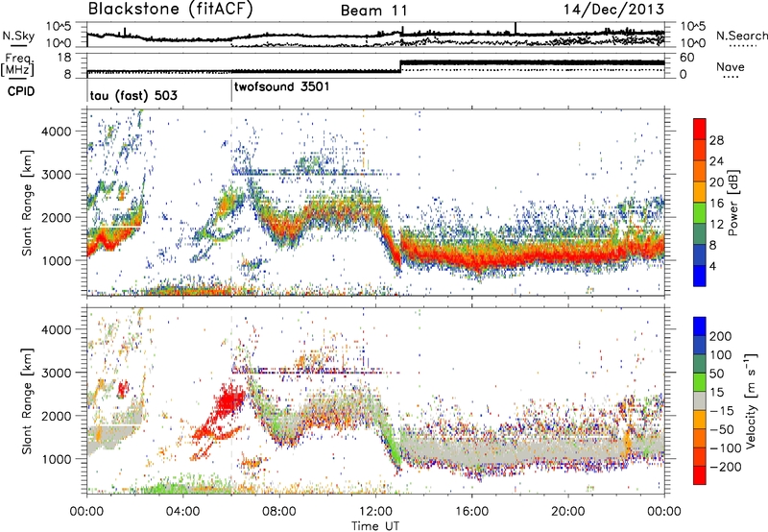Click the red top of the power colorbar
The image size is (768, 532).
pyautogui.click(x=700, y=129)
